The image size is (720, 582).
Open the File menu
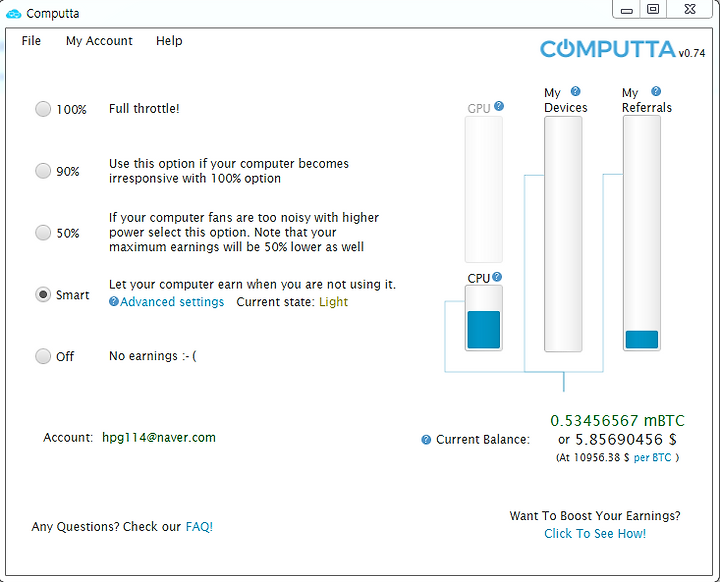pyautogui.click(x=31, y=41)
